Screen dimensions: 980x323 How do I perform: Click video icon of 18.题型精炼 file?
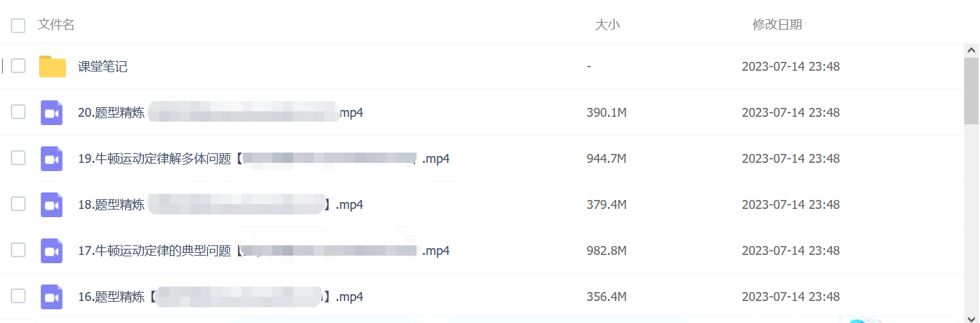point(51,205)
